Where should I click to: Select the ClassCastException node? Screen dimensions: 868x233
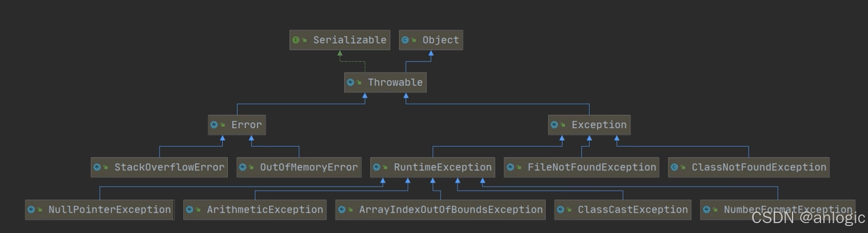[623, 209]
